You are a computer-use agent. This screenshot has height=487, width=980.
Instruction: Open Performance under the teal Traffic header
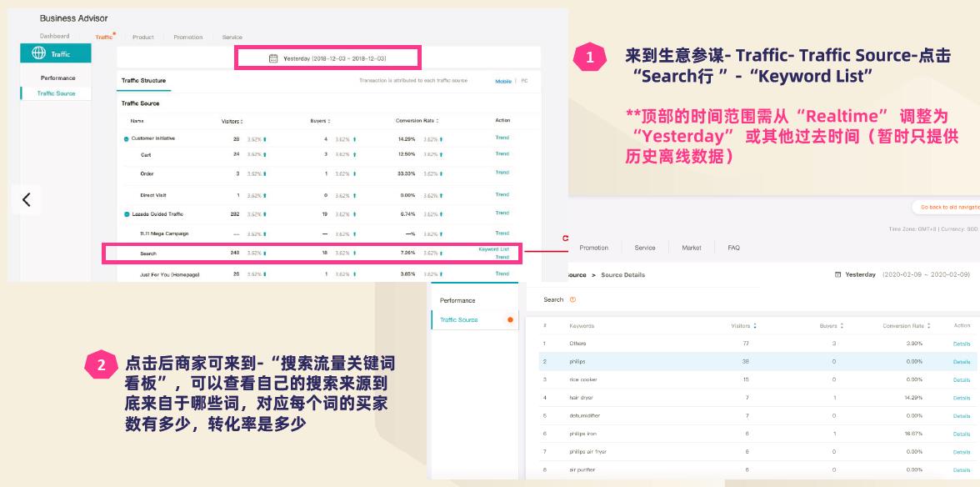58,78
